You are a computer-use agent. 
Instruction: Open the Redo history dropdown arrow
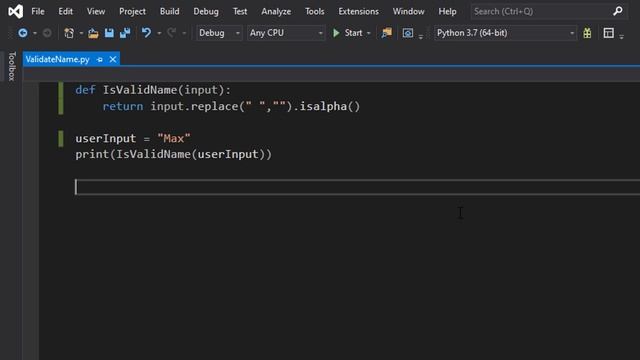point(184,33)
